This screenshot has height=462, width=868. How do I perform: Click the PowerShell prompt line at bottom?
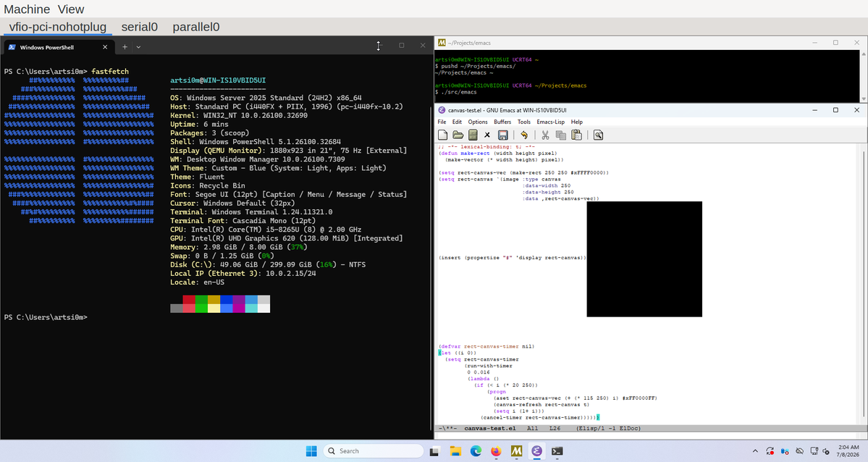[46, 317]
